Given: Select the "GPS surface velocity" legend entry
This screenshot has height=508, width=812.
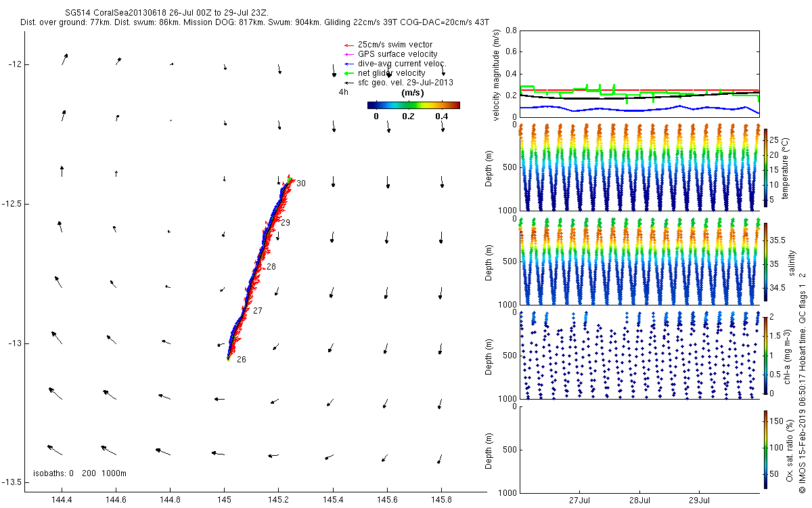Looking at the screenshot, I should click(x=397, y=54).
